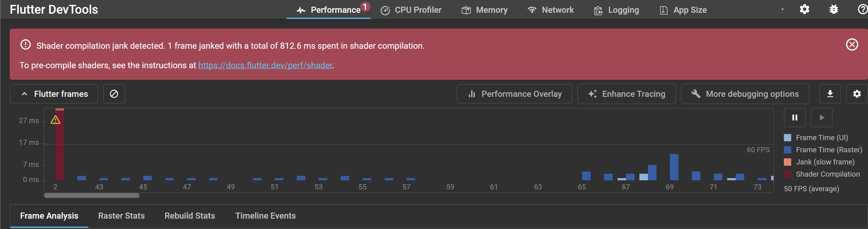868x229 pixels.
Task: Open DevTools settings gear
Action: tap(805, 9)
